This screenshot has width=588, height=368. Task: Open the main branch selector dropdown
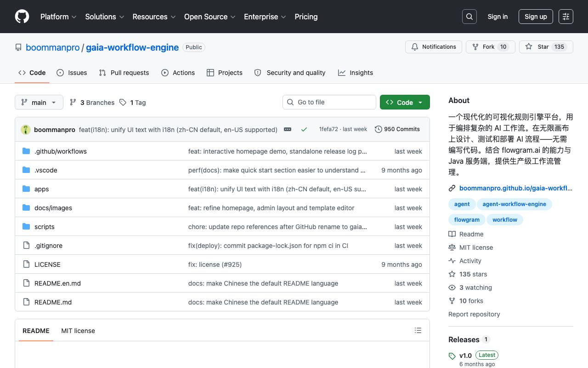point(39,102)
